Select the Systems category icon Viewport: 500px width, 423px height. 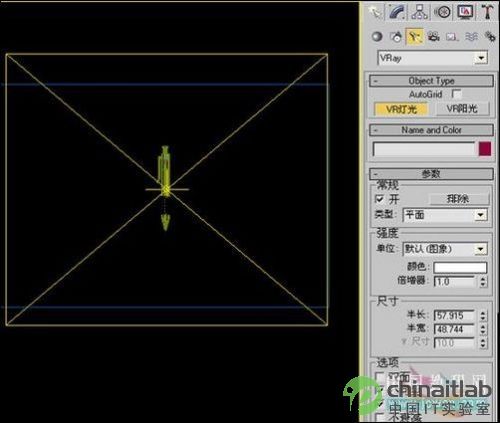click(x=490, y=36)
